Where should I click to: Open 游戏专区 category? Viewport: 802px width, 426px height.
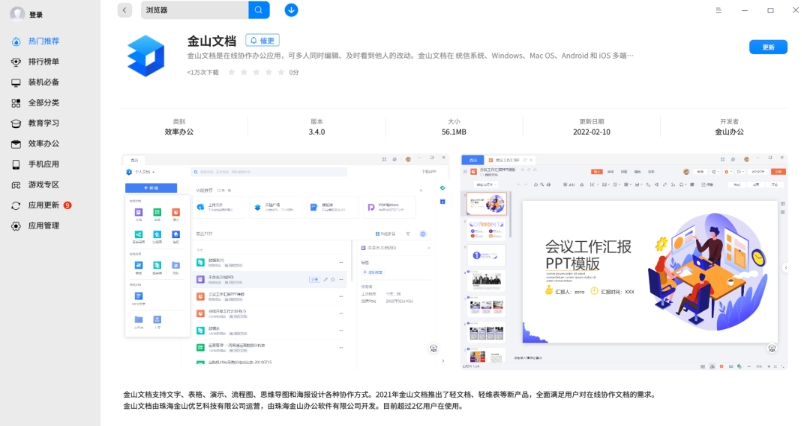click(43, 184)
